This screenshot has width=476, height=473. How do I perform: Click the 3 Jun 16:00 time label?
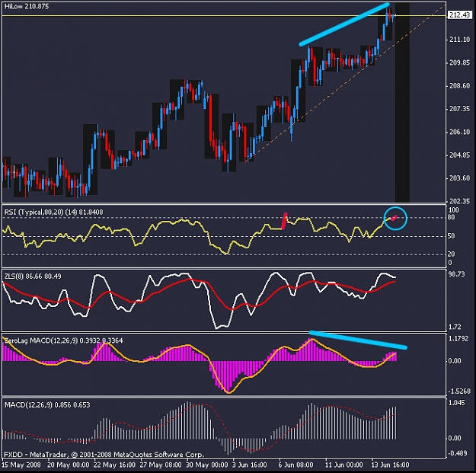click(x=250, y=465)
